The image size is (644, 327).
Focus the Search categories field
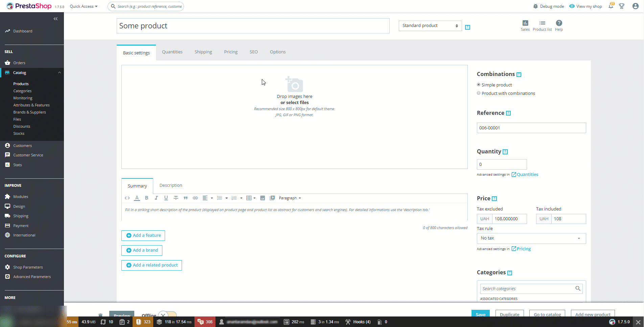531,289
